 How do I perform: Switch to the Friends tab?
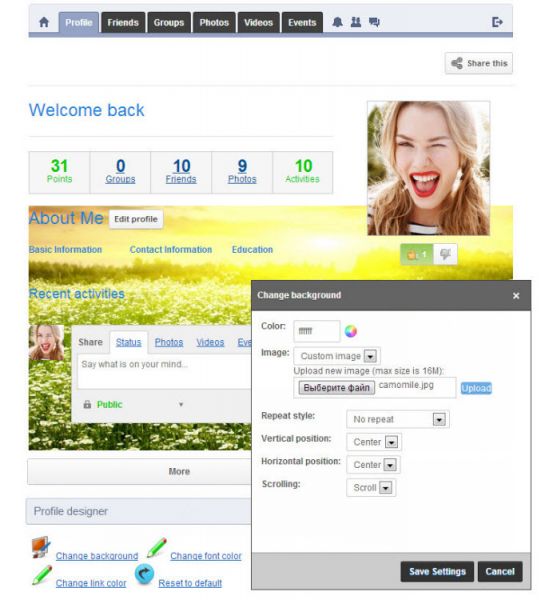(x=123, y=23)
